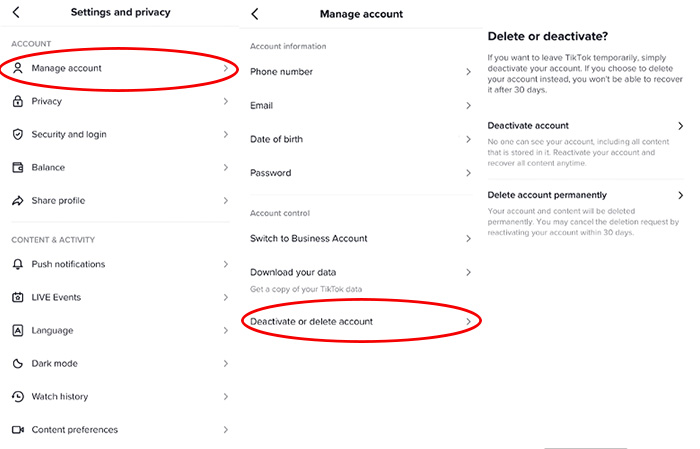Open Content preferences video icon
700x449 pixels.
[17, 429]
